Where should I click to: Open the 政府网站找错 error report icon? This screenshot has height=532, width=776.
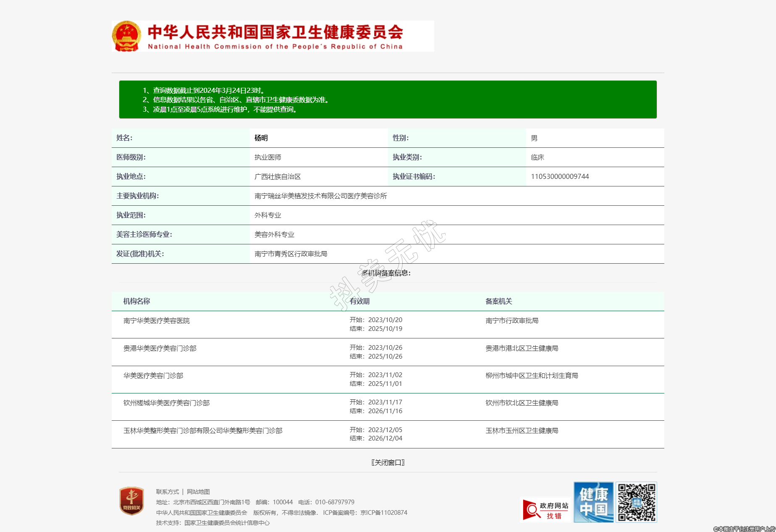click(545, 510)
